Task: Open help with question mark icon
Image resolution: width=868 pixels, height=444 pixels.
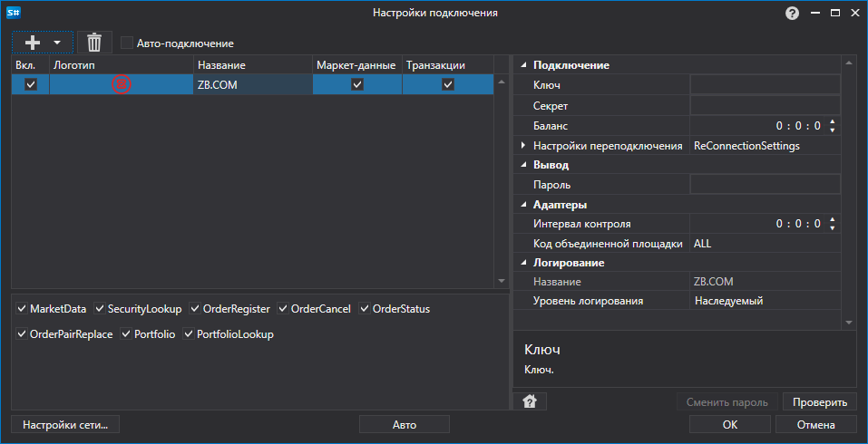Action: 792,14
